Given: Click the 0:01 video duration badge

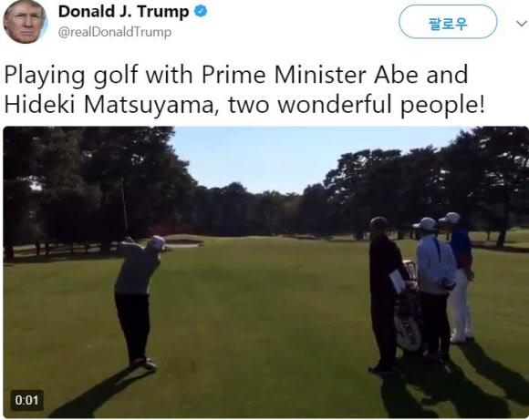Looking at the screenshot, I should 27,400.
